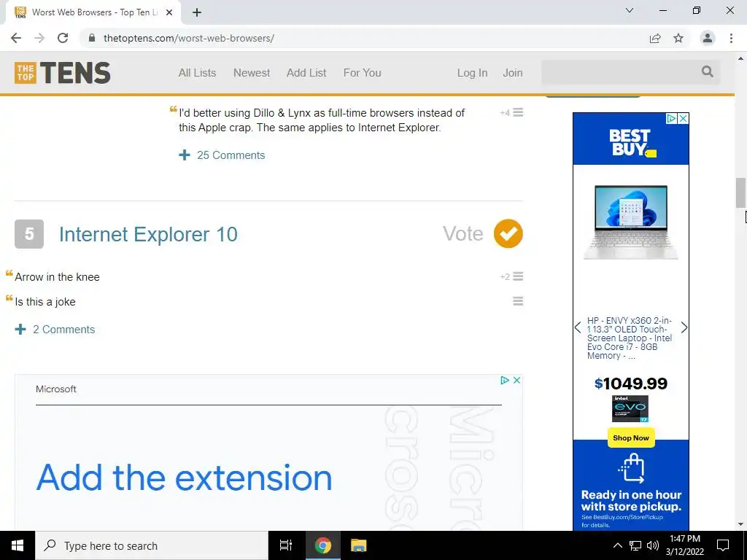Open the notification center icon

[723, 545]
